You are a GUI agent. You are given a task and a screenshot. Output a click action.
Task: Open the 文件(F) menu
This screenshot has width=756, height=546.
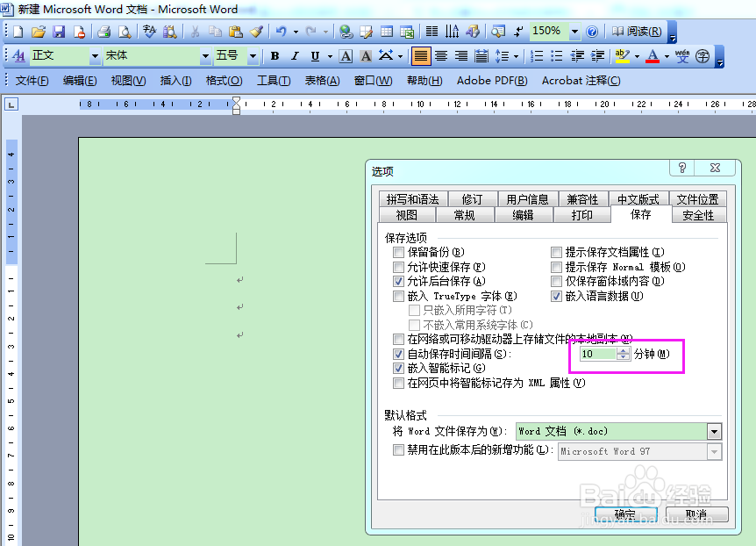tap(32, 81)
